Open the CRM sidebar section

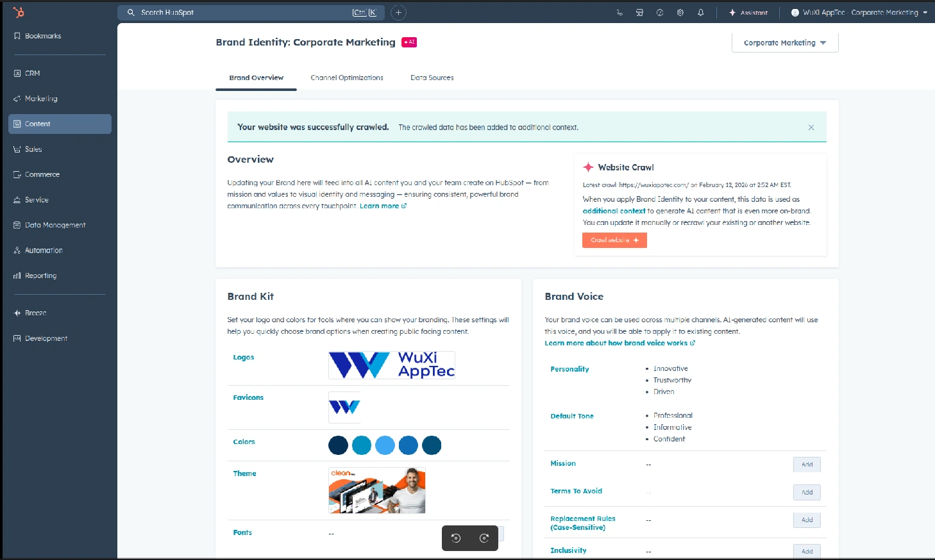60,73
